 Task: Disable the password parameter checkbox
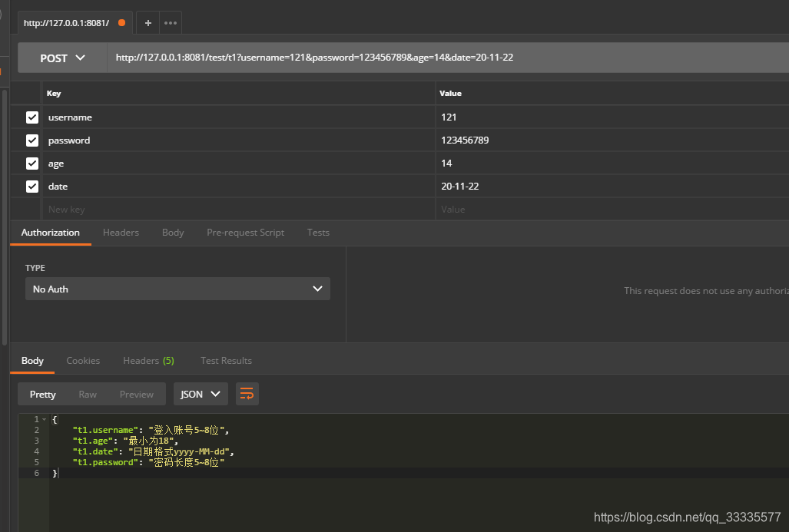(x=31, y=140)
